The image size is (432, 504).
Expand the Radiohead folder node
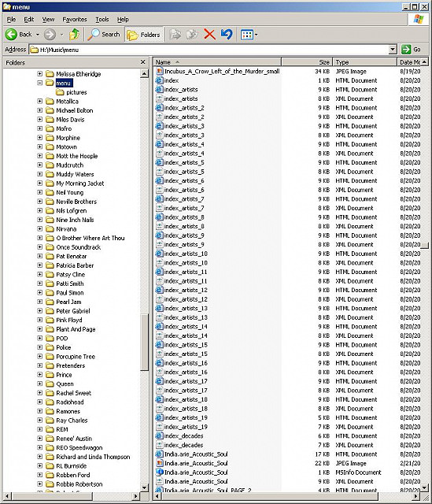pyautogui.click(x=39, y=402)
